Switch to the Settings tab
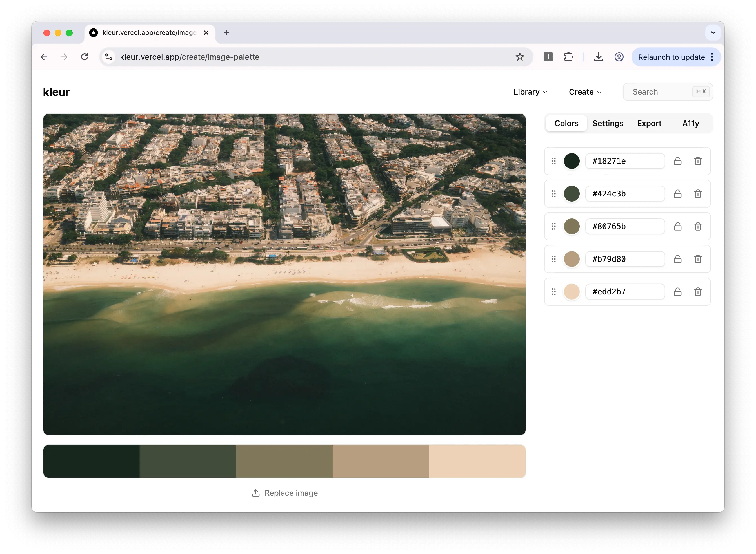The height and width of the screenshot is (554, 756). [608, 123]
